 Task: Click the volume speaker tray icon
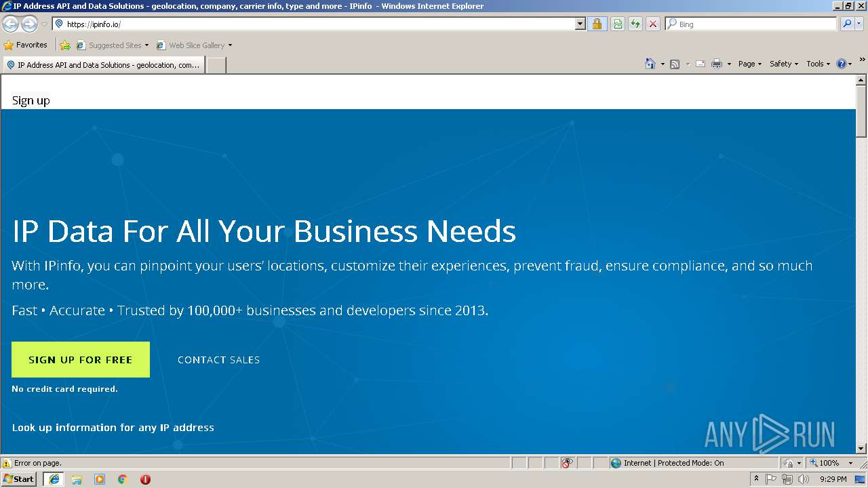pyautogui.click(x=804, y=479)
